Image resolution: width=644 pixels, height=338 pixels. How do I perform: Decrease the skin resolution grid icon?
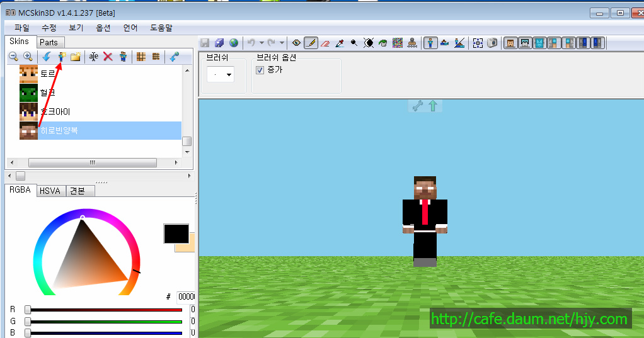coord(141,57)
